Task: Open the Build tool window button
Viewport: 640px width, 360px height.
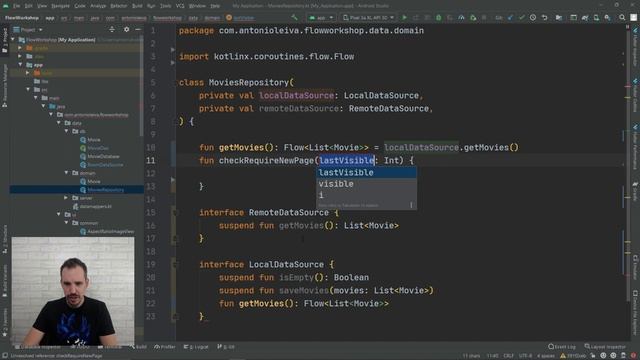Action: 139,347
